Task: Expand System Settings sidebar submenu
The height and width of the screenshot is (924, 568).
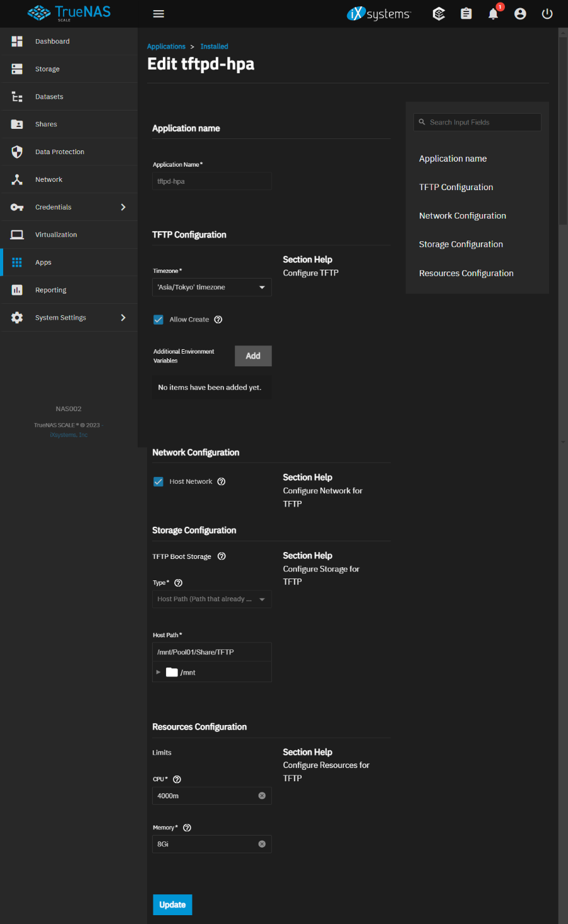Action: click(123, 318)
